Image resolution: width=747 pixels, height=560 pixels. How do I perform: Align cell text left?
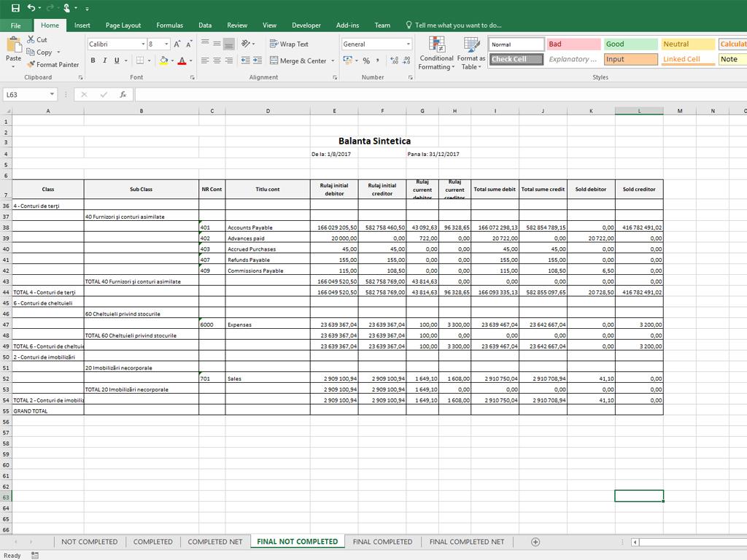point(205,61)
